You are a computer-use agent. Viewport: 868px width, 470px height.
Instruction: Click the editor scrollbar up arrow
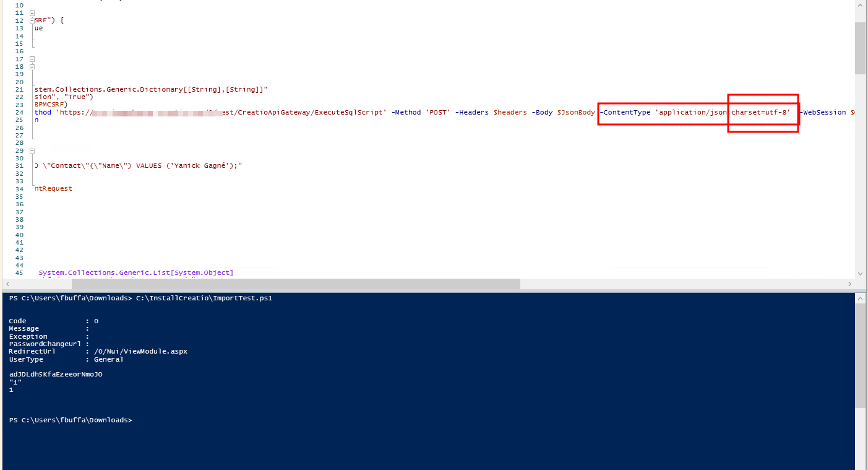861,6
